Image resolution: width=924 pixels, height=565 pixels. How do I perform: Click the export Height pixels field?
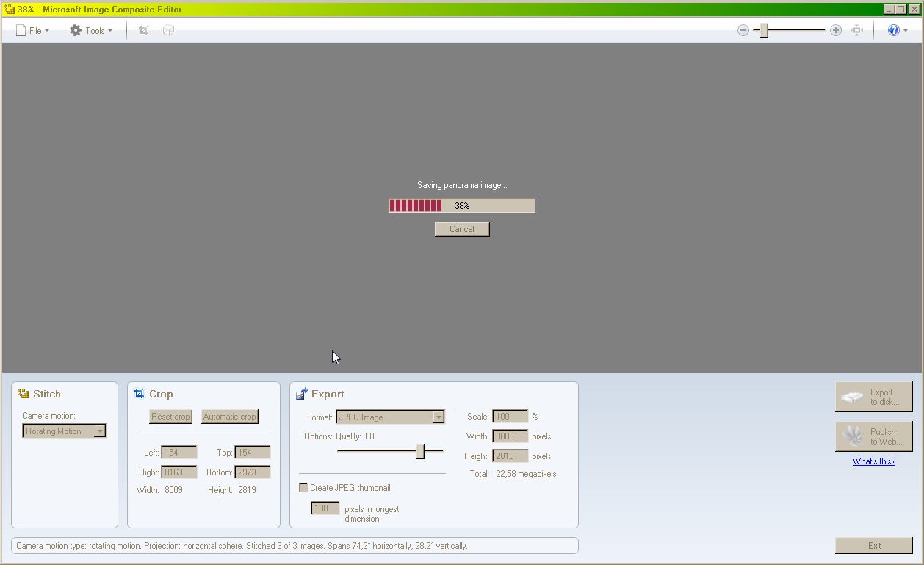point(510,456)
